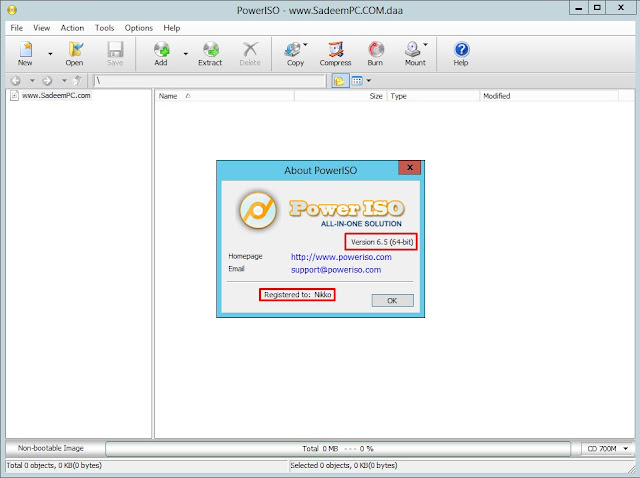Open the Tools menu
Screen dimensions: 640x478
coord(104,28)
